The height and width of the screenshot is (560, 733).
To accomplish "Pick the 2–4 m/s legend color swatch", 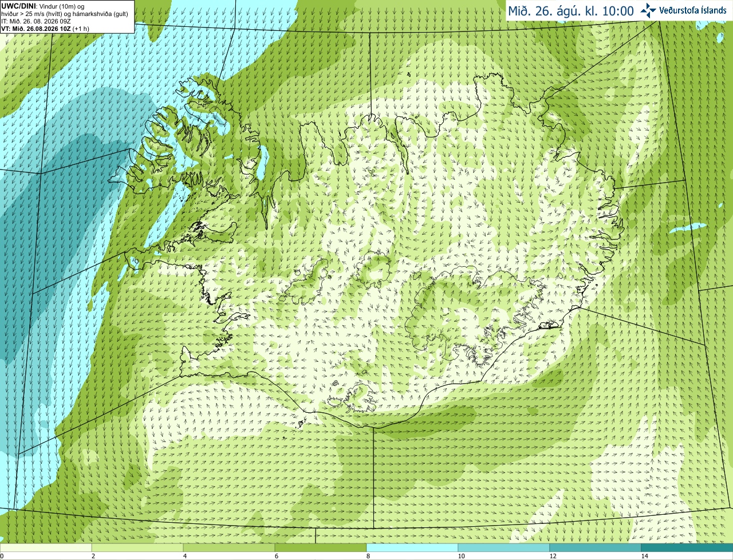I will [137, 548].
